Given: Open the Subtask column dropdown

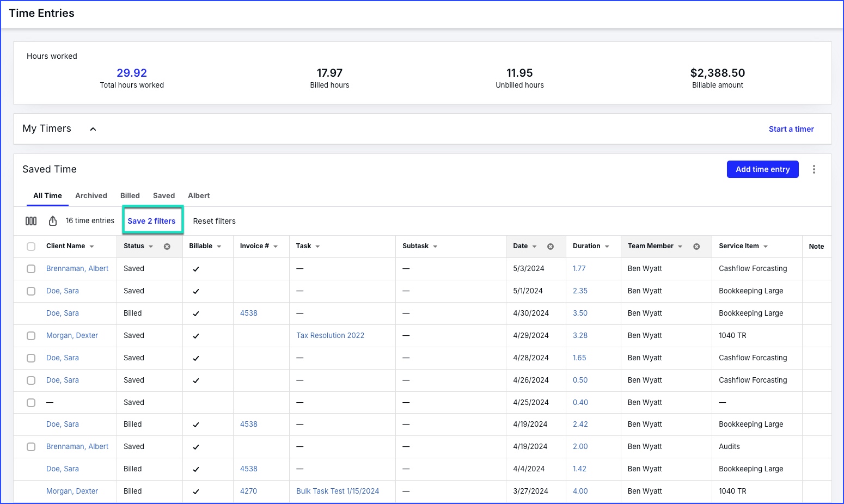Looking at the screenshot, I should [435, 247].
